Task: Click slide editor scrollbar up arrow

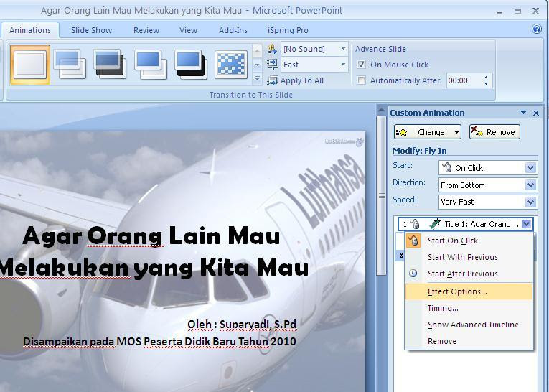Action: [381, 111]
